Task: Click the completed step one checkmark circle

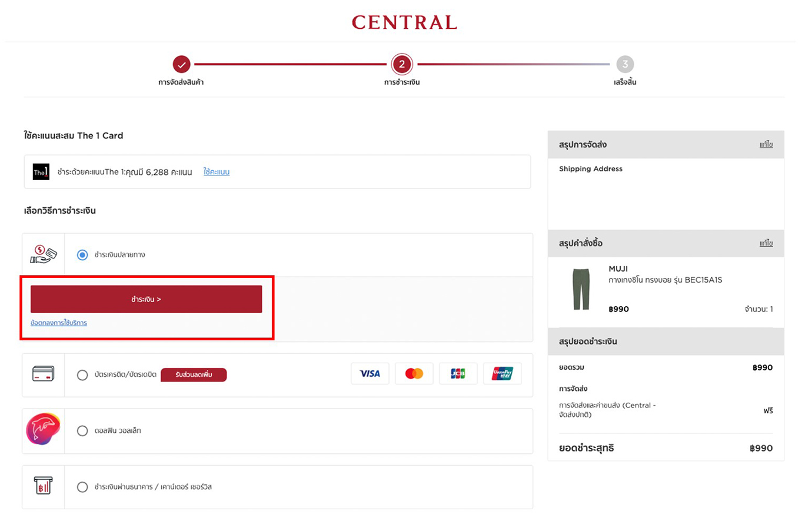Action: click(x=181, y=64)
